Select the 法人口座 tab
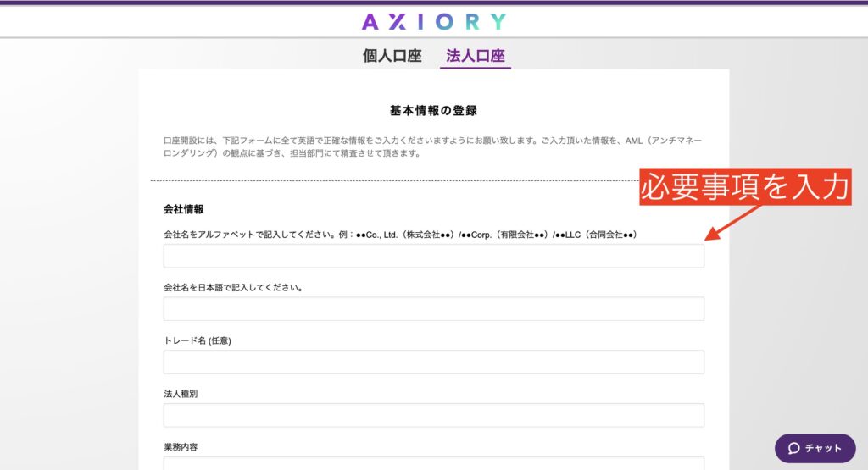 476,56
